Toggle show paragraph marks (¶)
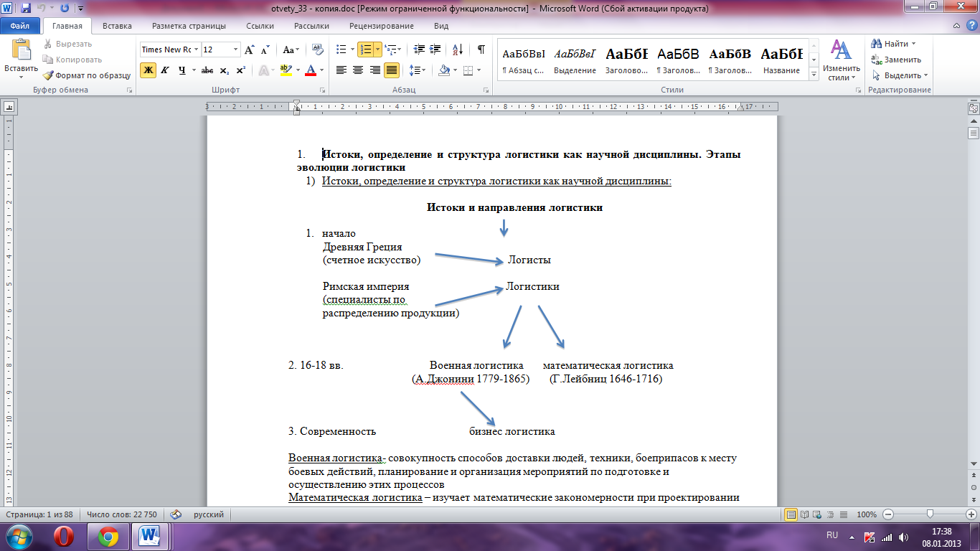 tap(481, 50)
